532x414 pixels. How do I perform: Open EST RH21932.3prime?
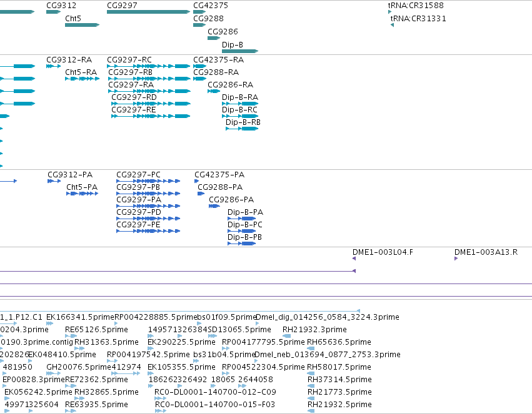click(314, 330)
